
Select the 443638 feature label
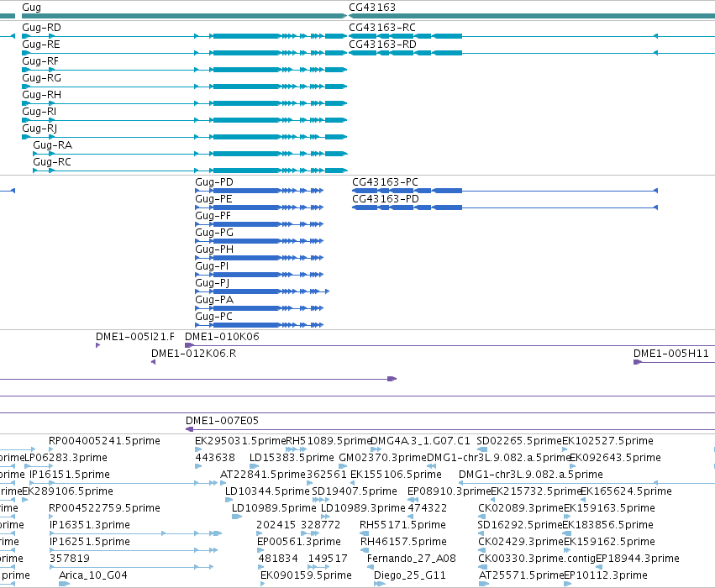pyautogui.click(x=215, y=457)
